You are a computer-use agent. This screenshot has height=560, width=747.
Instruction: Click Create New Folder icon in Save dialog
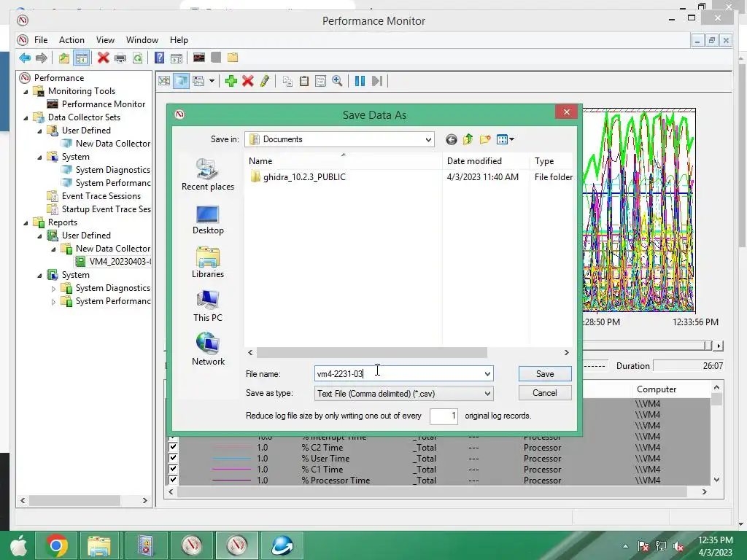point(485,139)
